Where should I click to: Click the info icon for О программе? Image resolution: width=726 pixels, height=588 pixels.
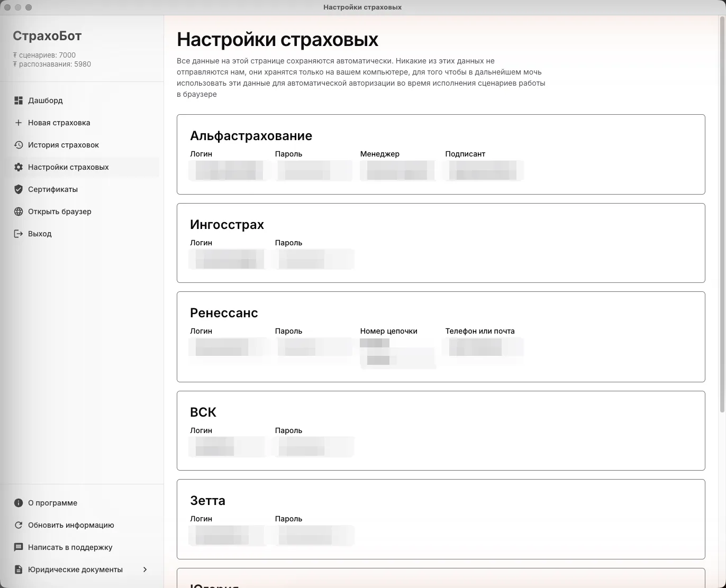point(19,503)
